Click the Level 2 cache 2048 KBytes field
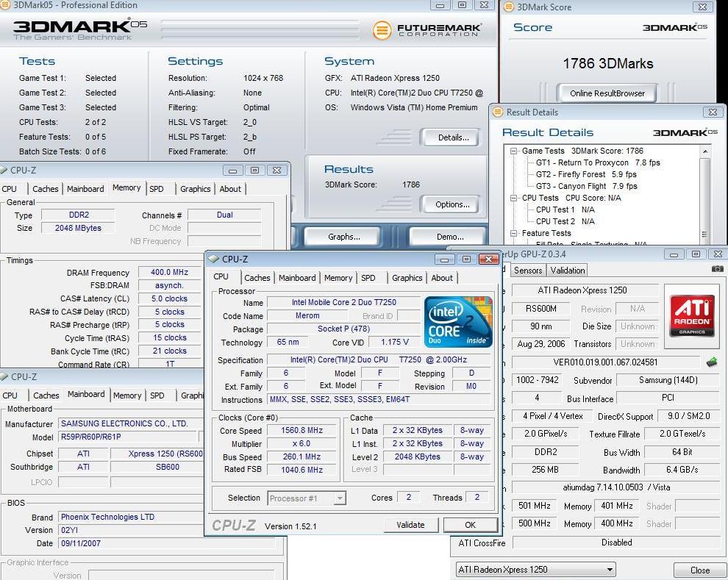The width and height of the screenshot is (728, 580). (x=418, y=457)
